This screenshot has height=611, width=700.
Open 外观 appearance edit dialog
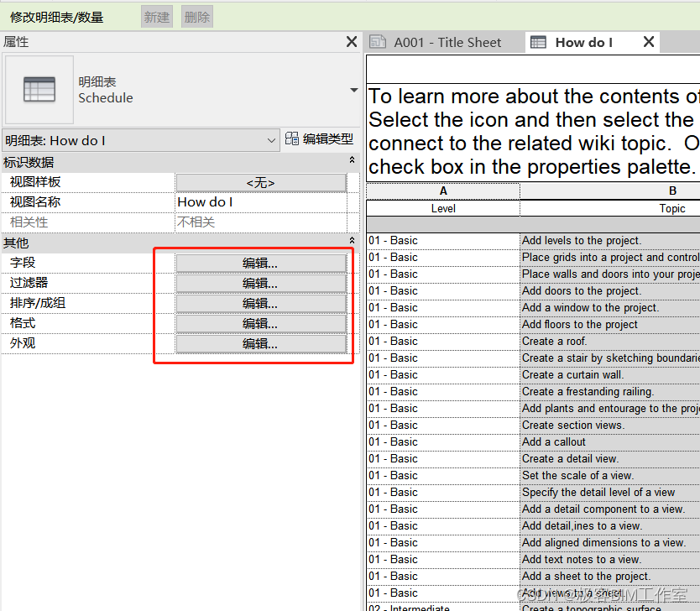(261, 343)
